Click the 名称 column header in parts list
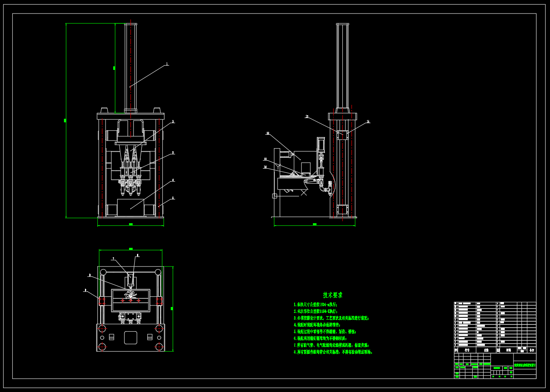The width and height of the screenshot is (550, 392). (486, 350)
